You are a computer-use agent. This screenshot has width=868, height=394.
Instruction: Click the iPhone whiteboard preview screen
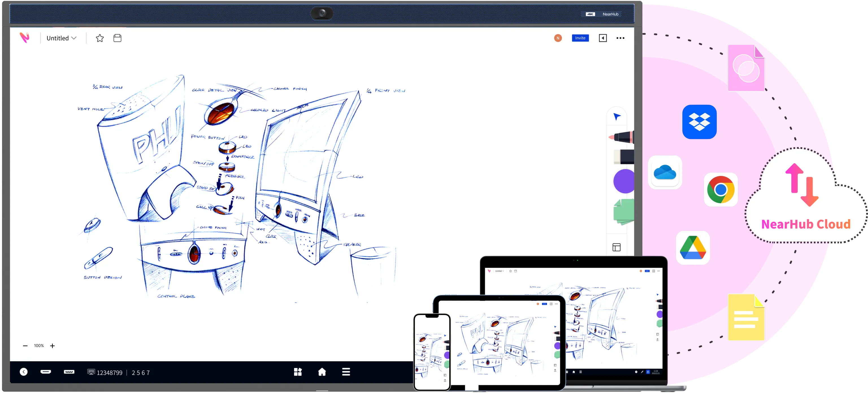pyautogui.click(x=432, y=352)
